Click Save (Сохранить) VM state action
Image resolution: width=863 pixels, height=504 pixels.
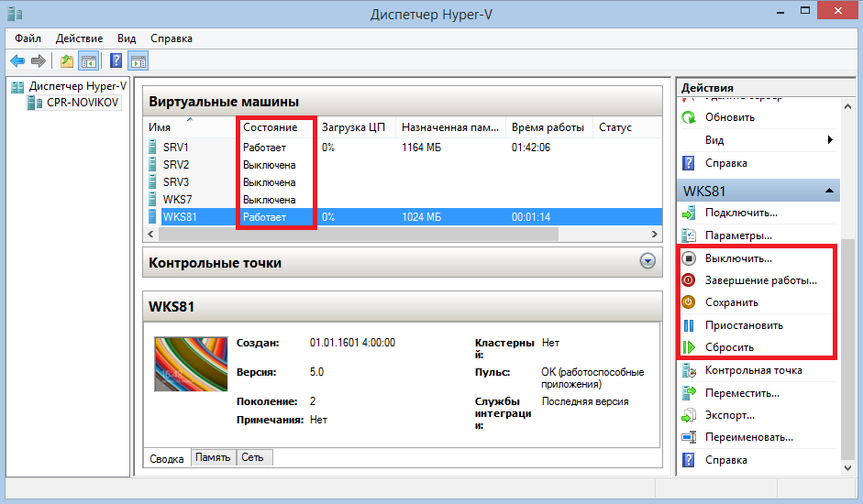[731, 302]
